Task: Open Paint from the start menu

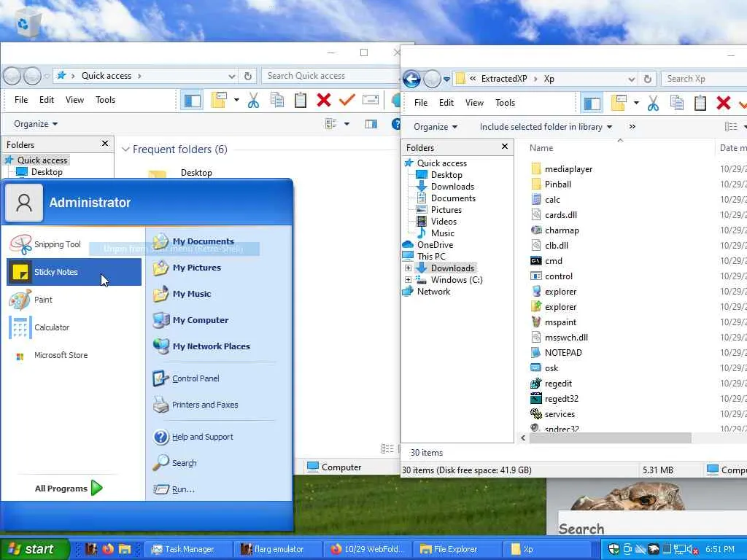Action: (74, 300)
